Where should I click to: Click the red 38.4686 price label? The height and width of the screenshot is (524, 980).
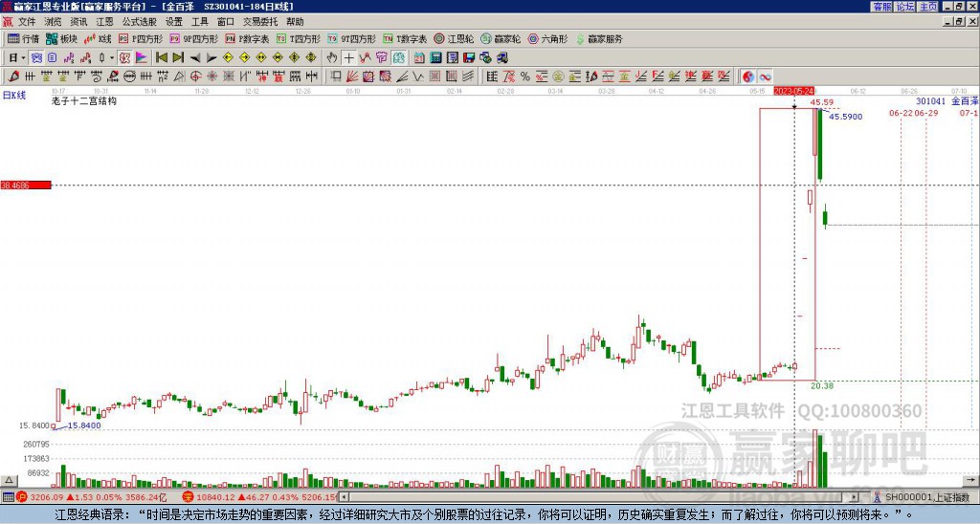click(x=26, y=186)
